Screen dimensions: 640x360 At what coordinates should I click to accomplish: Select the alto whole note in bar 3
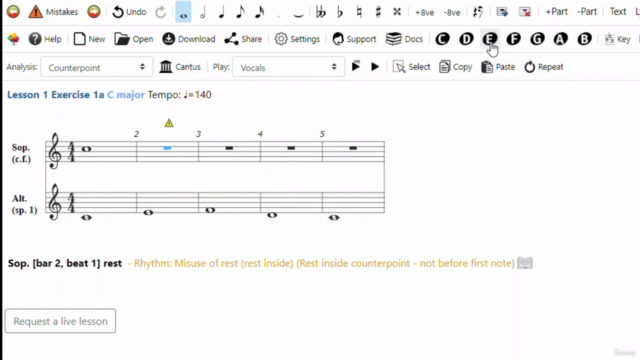coord(210,210)
